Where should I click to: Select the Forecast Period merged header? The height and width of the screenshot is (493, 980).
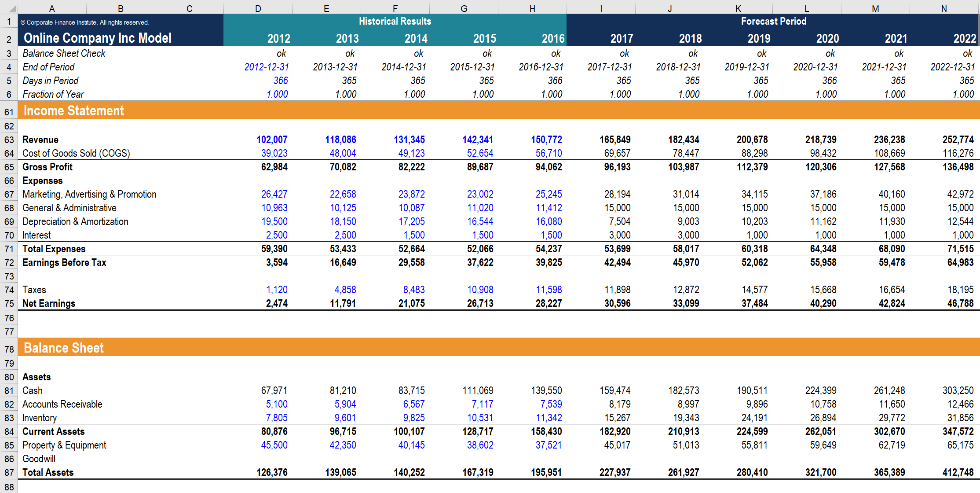pos(773,21)
